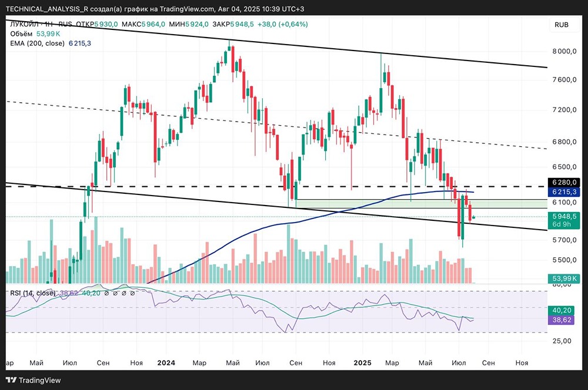The image size is (588, 390).
Task: Click 5 700,0 on the price axis
Action: (564, 240)
